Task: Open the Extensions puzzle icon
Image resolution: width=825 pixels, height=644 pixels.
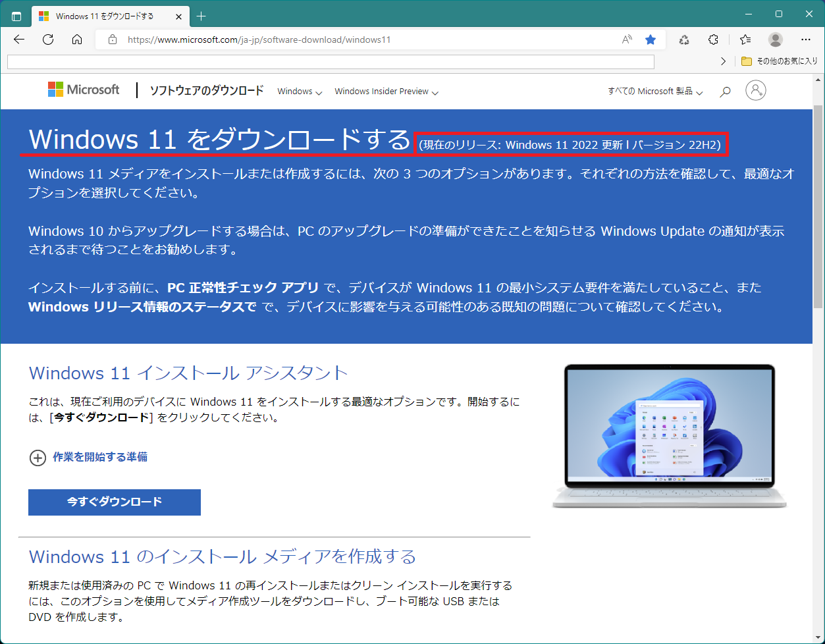Action: [713, 40]
